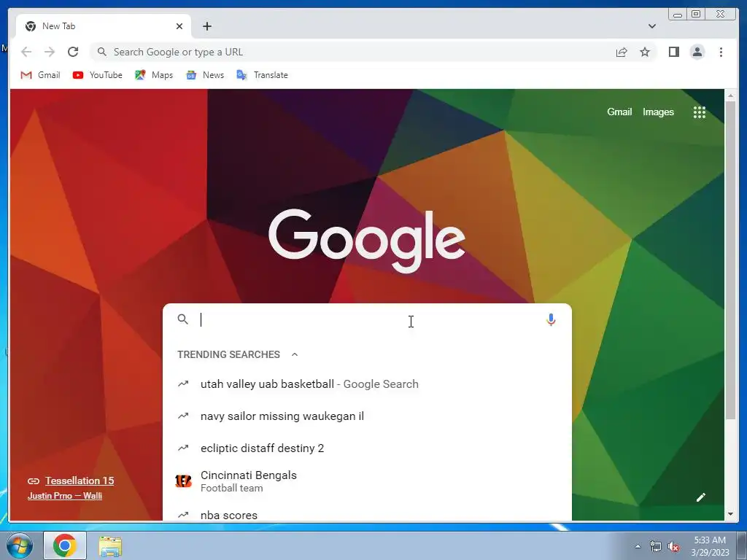Open the Justin Prno — Walli credit link
747x560 pixels.
[65, 496]
